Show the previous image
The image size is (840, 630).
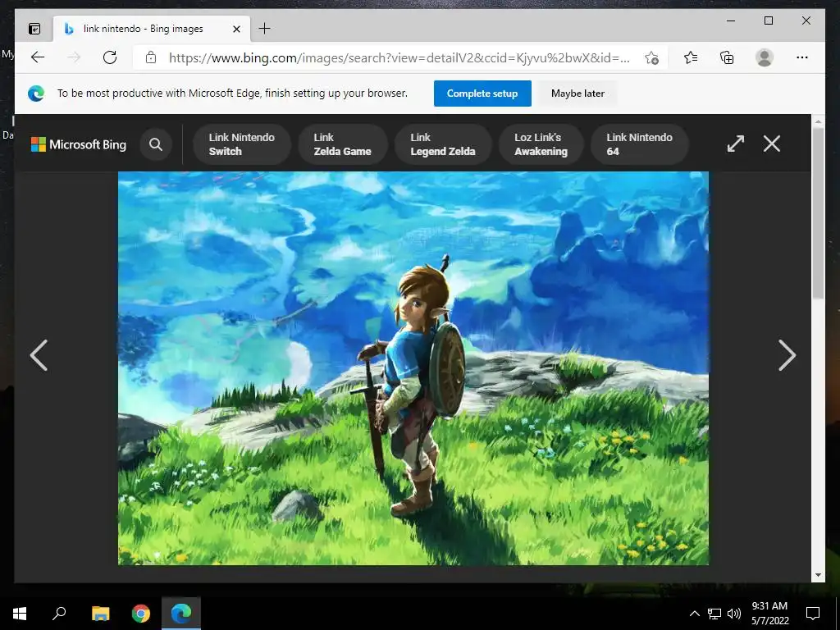coord(39,354)
